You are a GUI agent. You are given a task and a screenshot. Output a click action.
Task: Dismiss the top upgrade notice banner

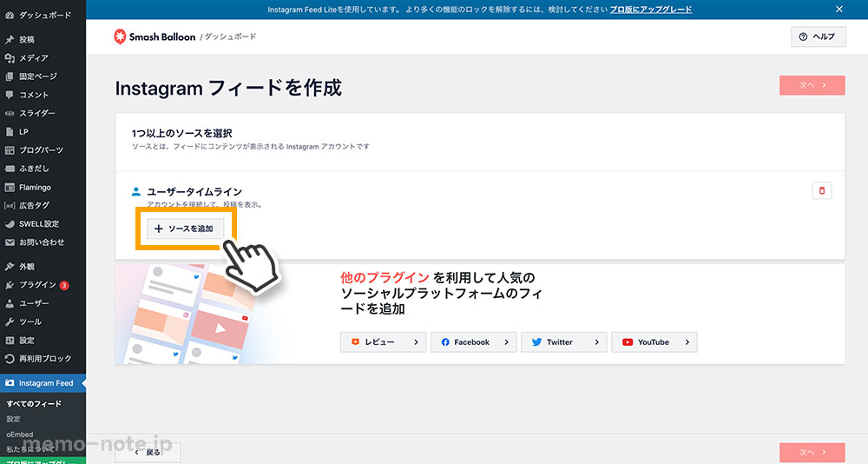pos(839,9)
